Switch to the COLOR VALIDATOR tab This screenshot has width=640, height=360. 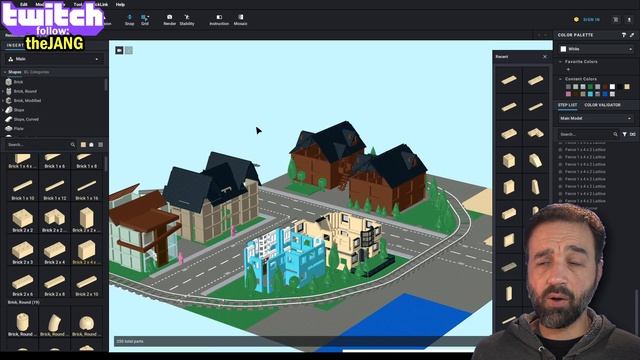click(x=602, y=105)
